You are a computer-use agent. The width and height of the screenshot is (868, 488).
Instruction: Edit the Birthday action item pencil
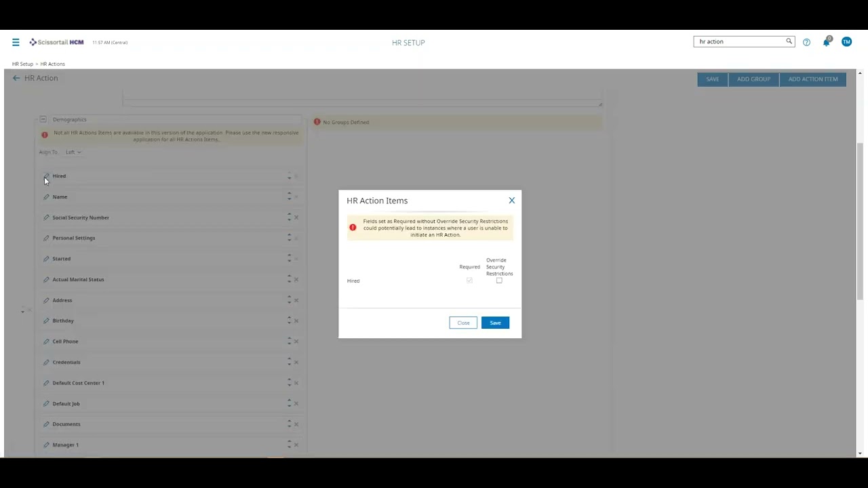(x=46, y=321)
